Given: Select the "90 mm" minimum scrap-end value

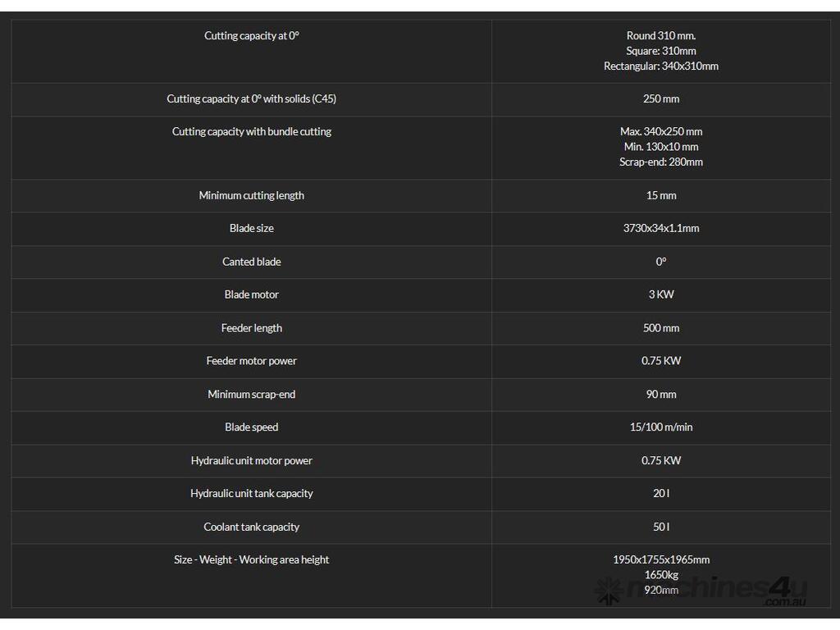Looking at the screenshot, I should pos(660,395).
